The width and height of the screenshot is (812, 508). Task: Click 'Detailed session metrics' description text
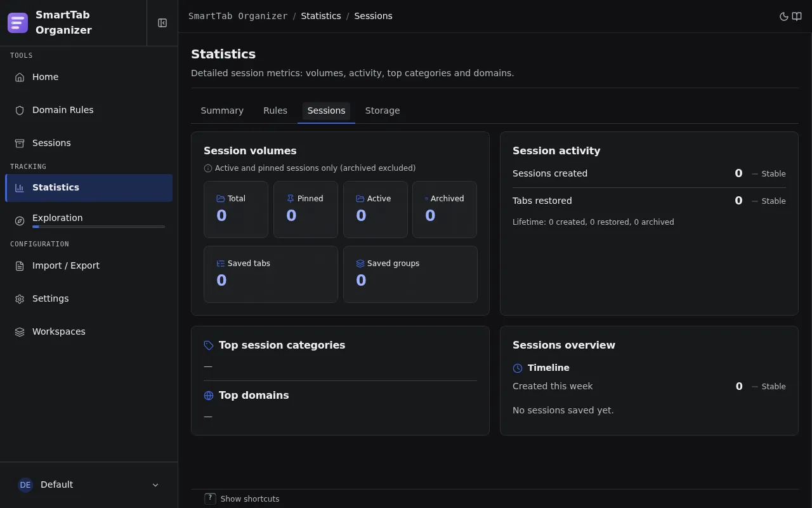tap(353, 73)
